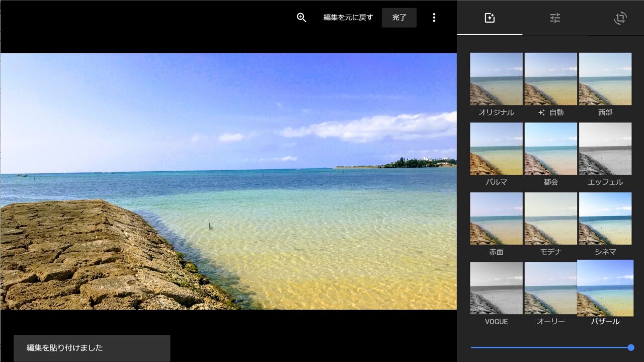Click the beach photo in the editor
This screenshot has height=362, width=644.
click(228, 181)
